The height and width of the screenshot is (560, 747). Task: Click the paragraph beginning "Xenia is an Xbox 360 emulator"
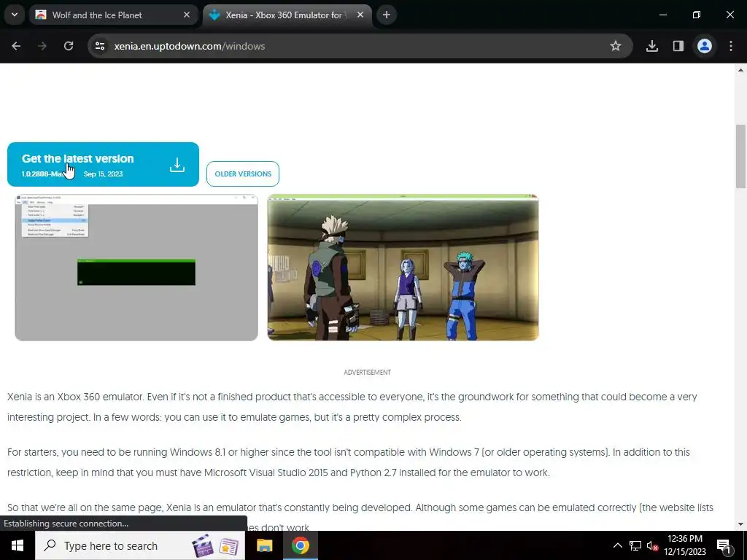pos(352,407)
